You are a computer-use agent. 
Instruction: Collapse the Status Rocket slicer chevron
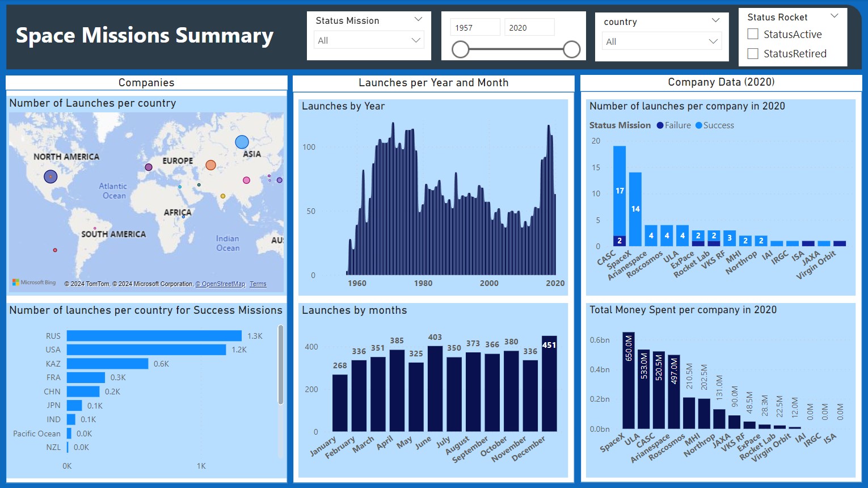(834, 16)
